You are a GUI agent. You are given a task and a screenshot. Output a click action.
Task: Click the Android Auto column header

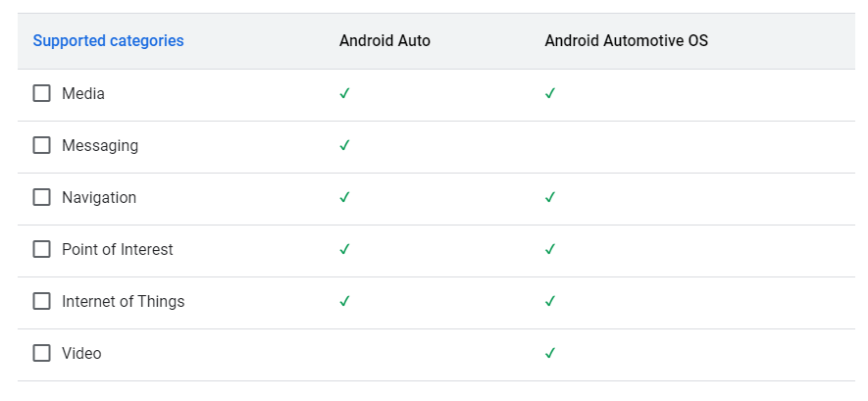tap(384, 41)
